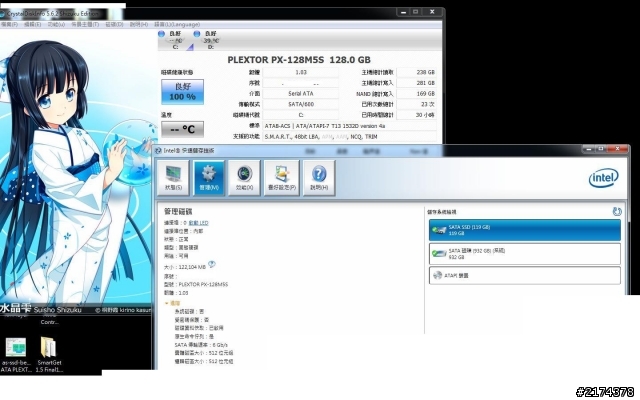Open the 檔案(F) menu in CrystalDiskInfo

(9, 24)
